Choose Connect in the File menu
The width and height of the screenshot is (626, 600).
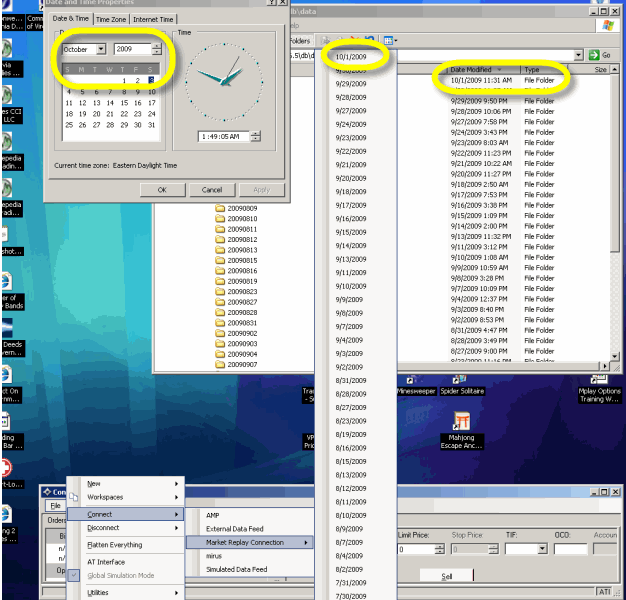tap(125, 514)
